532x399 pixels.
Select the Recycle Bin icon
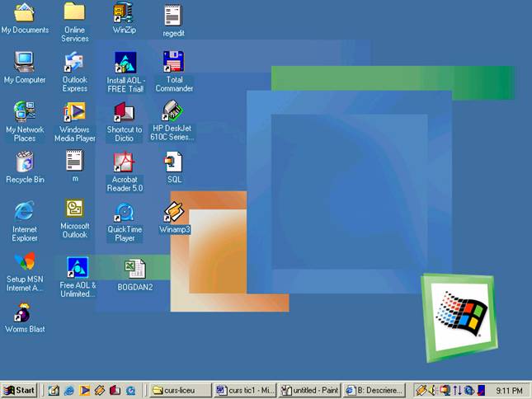(25, 162)
